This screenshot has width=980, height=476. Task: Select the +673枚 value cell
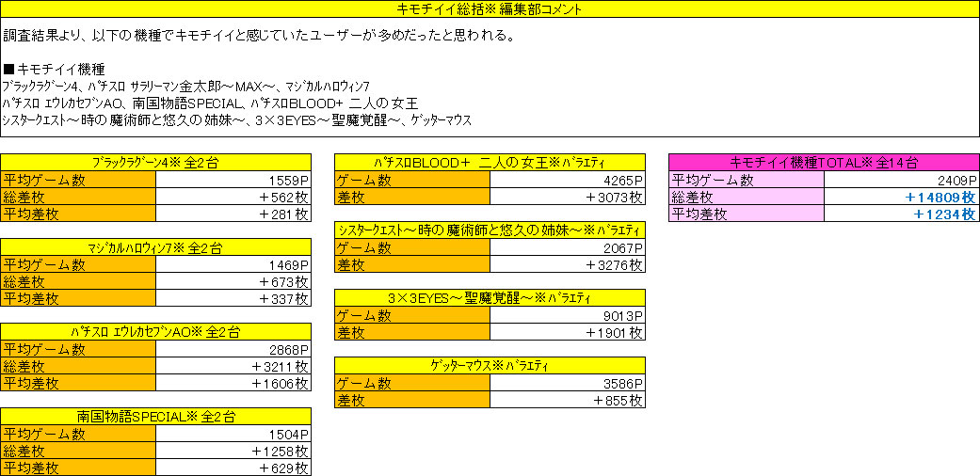coord(233,282)
